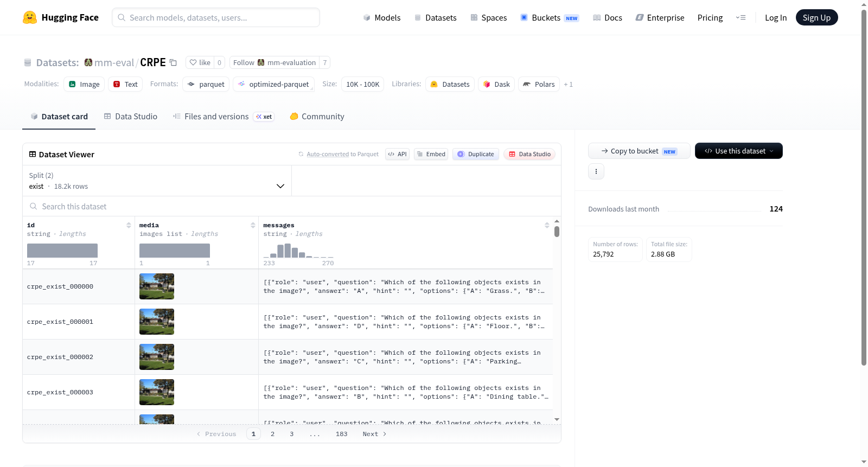The image size is (868, 467).
Task: Open thumbnail for crpe_exist_000000 row
Action: coord(157,286)
